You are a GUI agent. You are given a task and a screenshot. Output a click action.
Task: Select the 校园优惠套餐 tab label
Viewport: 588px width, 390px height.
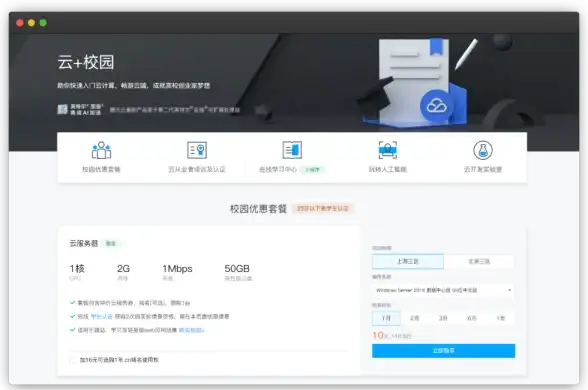(101, 170)
